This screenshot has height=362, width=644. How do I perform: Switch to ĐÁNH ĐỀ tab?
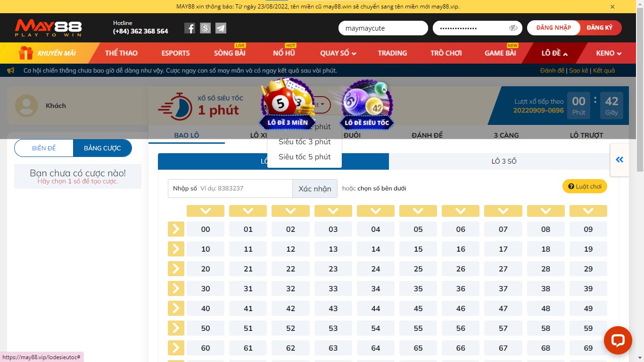[x=427, y=135]
